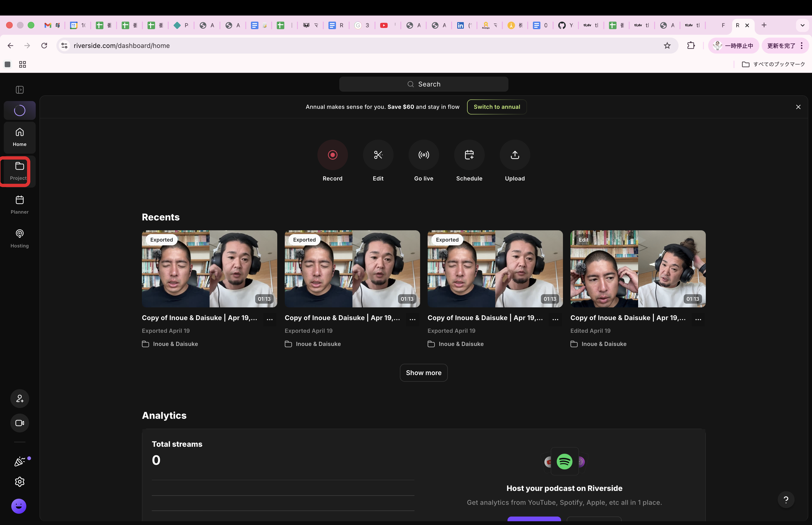
Task: Open the apps grid in bookmarks bar
Action: (23, 64)
